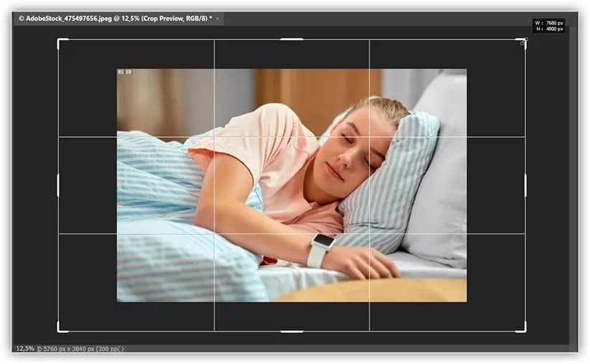The height and width of the screenshot is (364, 590).
Task: Click the bottom-center crop edge handle
Action: [x=291, y=332]
